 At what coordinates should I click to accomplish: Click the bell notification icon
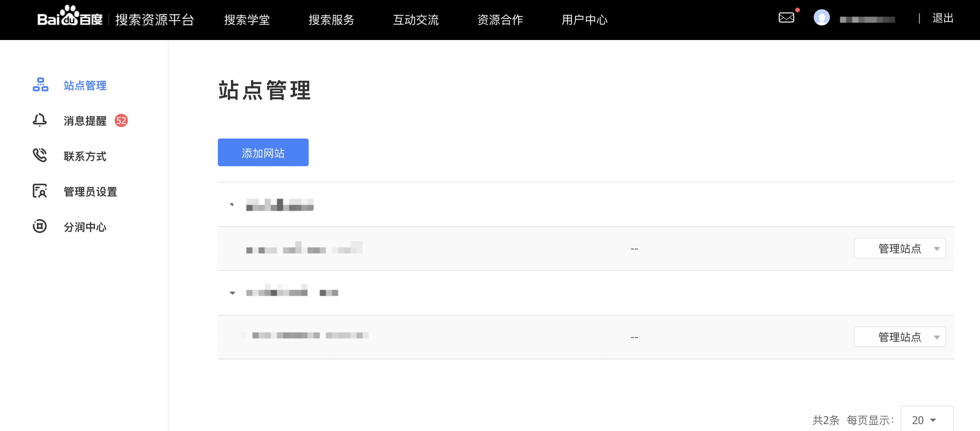40,120
